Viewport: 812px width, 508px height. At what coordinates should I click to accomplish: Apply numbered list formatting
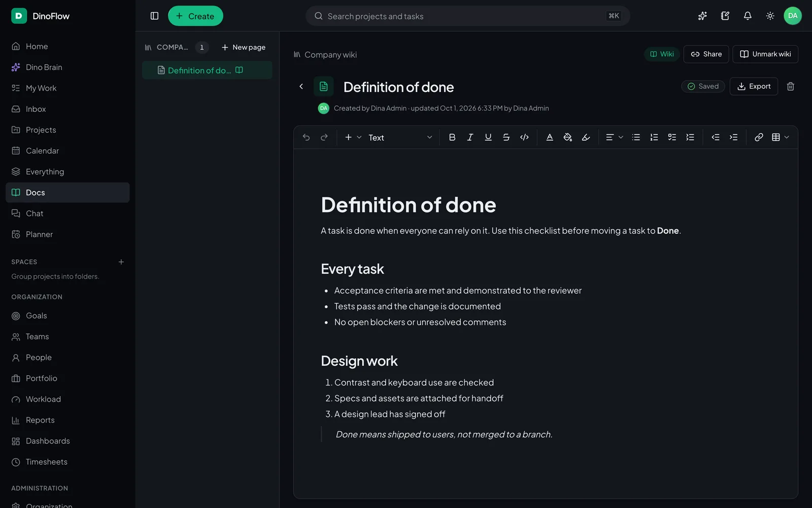point(654,137)
